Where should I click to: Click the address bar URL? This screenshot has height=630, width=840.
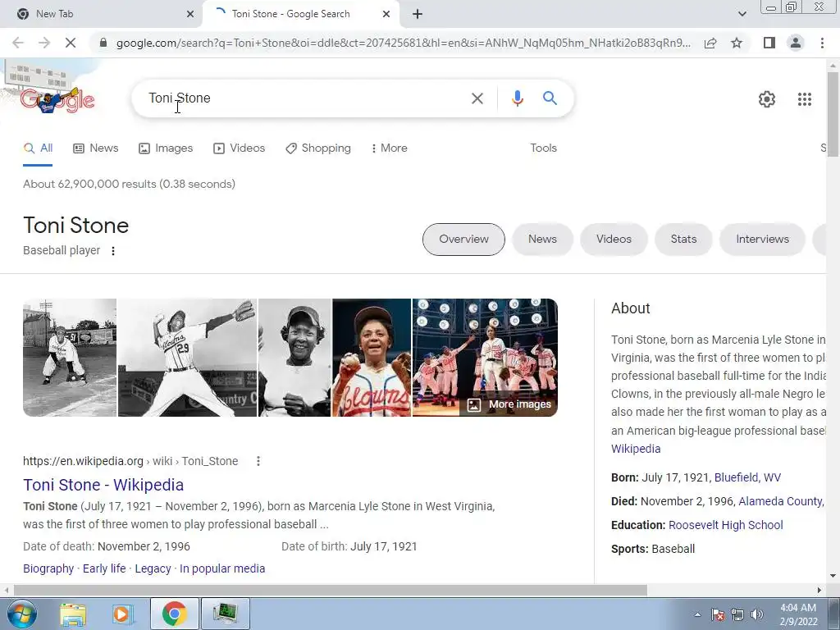pos(403,43)
